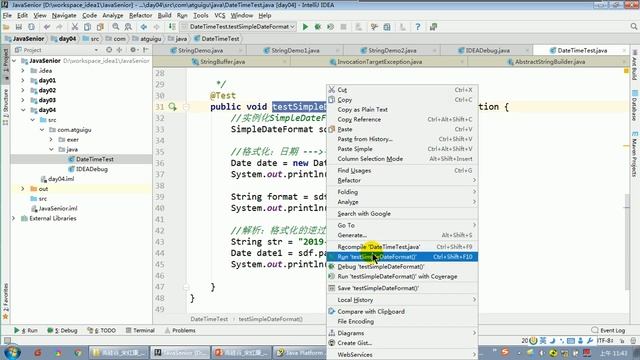Viewport: 640px width, 360px height.
Task: Click the run gutter icon on line 31
Action: click(172, 107)
